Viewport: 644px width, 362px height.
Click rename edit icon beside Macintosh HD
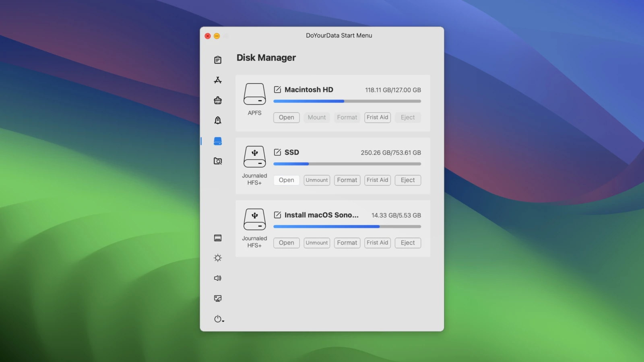277,90
